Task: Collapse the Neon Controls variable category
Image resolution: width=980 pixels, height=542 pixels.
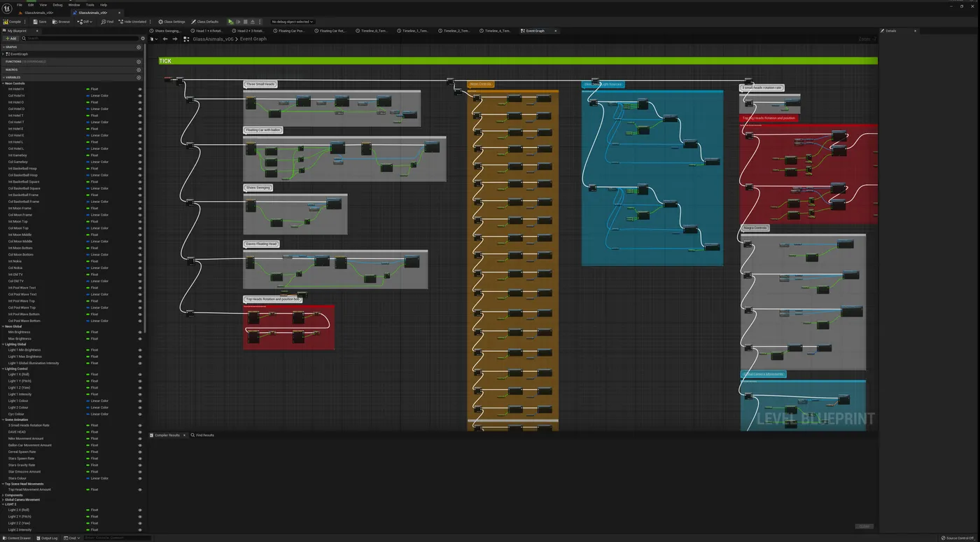Action: click(4, 83)
